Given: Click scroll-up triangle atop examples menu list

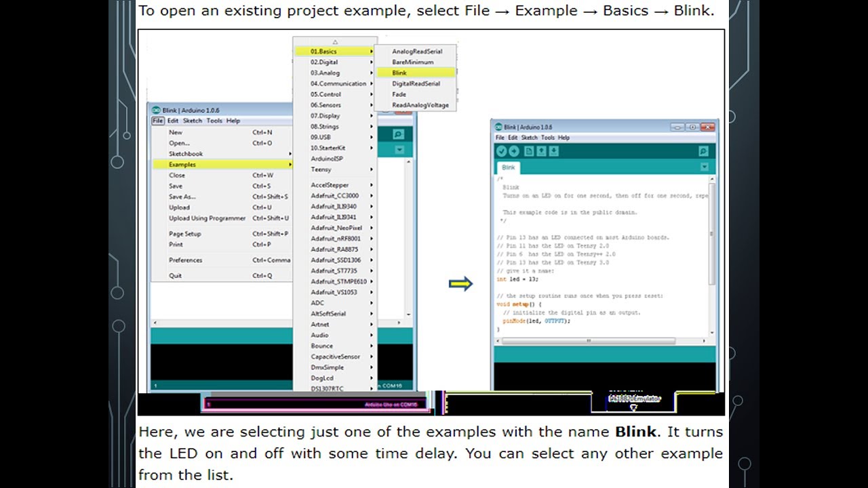Looking at the screenshot, I should point(335,42).
